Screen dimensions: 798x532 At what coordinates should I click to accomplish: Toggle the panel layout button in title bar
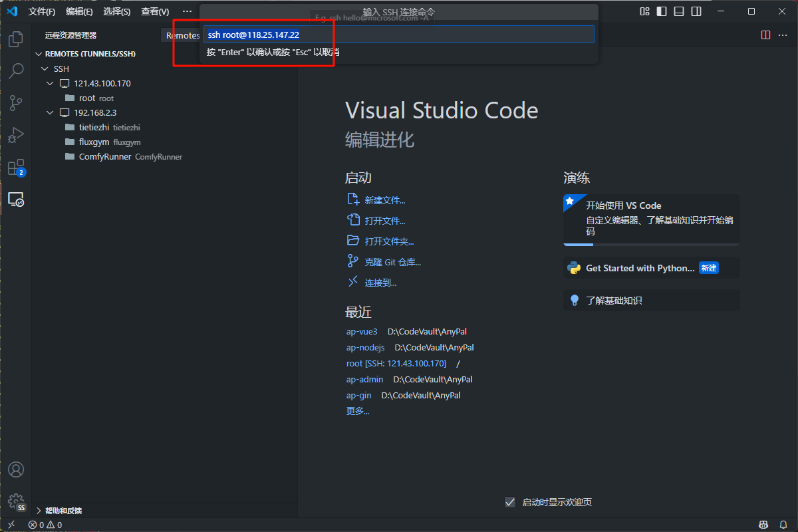pyautogui.click(x=679, y=11)
